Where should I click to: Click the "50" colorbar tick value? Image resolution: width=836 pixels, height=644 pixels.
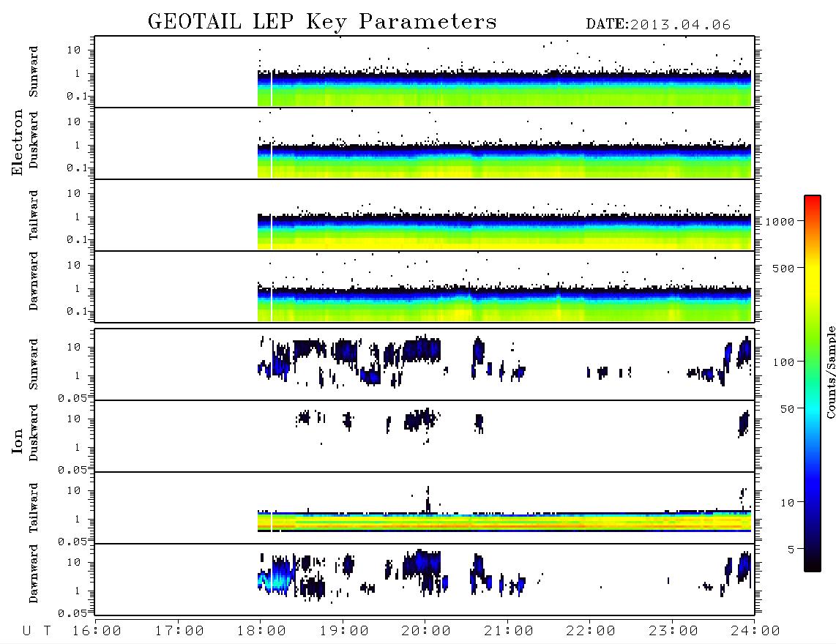(x=787, y=409)
